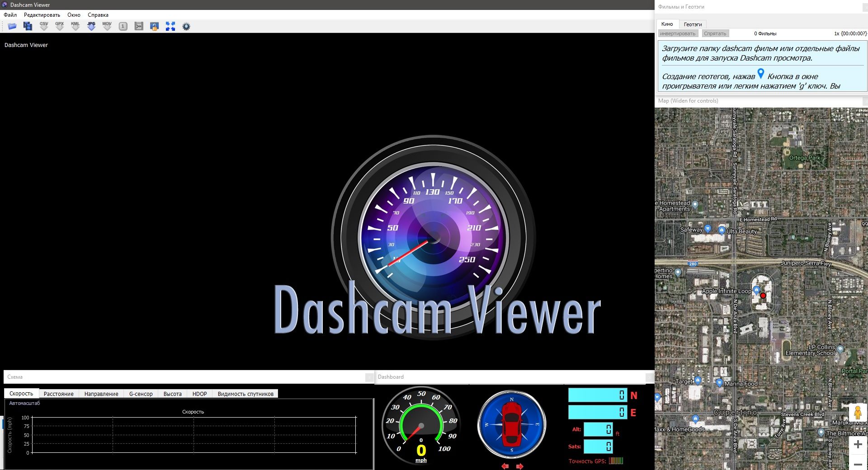The width and height of the screenshot is (868, 470).
Task: Click the Homestead Apartments map pin
Action: (695, 205)
